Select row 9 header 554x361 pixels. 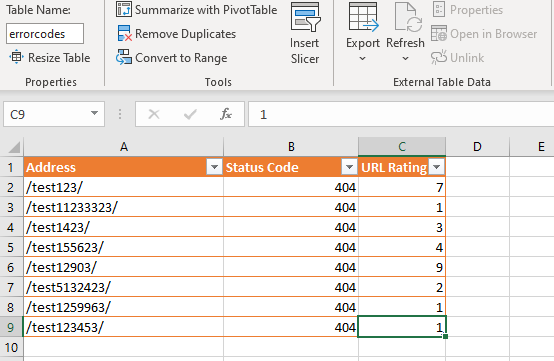coord(11,327)
